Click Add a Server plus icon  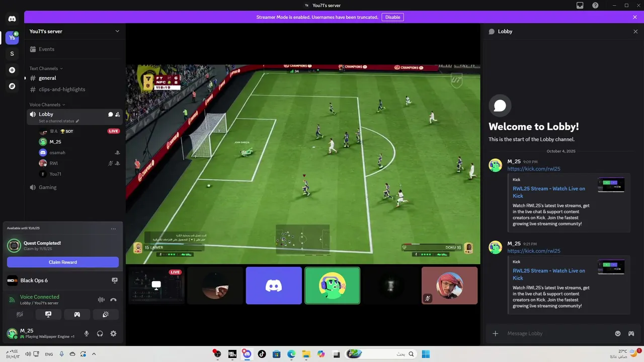12,70
